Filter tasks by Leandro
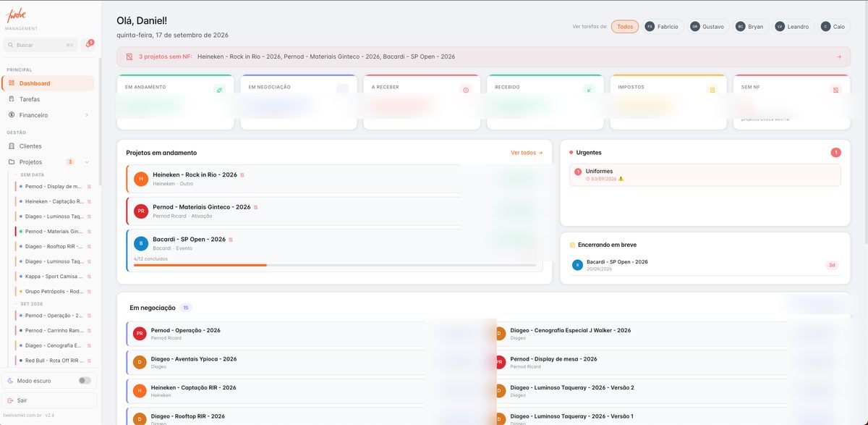Image resolution: width=868 pixels, height=425 pixels. 793,27
